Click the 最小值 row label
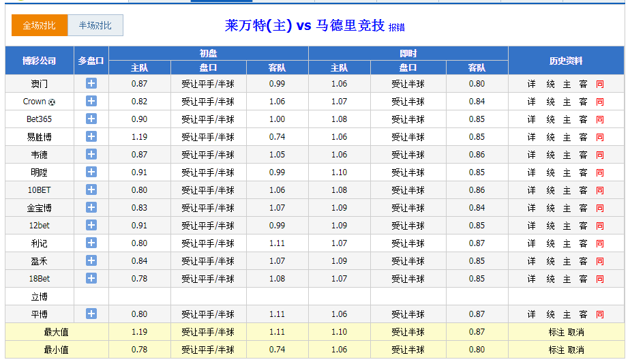630x364 pixels. 56,350
